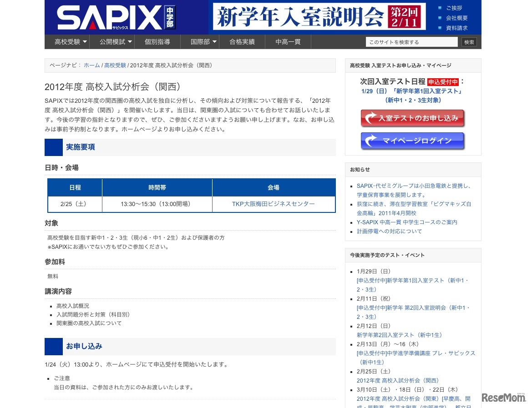Select 個別指導 in the navigation bar
The image size is (532, 408).
coord(157,41)
